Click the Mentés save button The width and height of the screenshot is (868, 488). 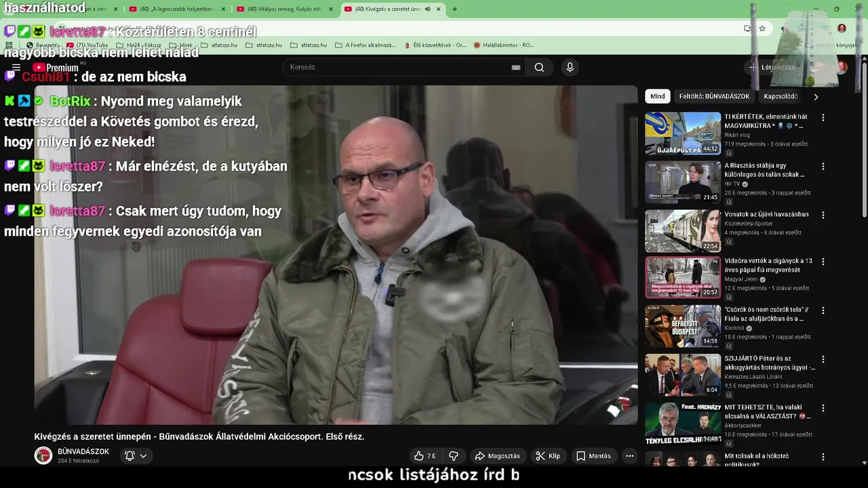pos(593,456)
